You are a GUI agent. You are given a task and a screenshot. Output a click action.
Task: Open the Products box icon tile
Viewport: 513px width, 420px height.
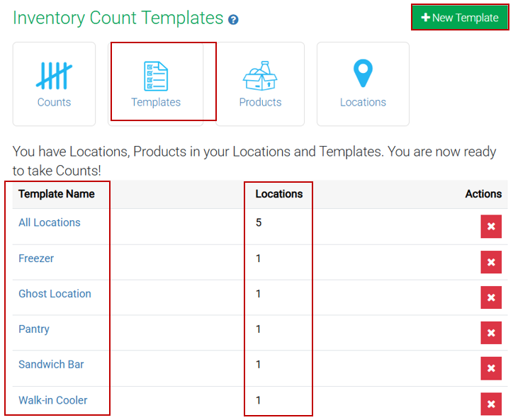point(260,84)
